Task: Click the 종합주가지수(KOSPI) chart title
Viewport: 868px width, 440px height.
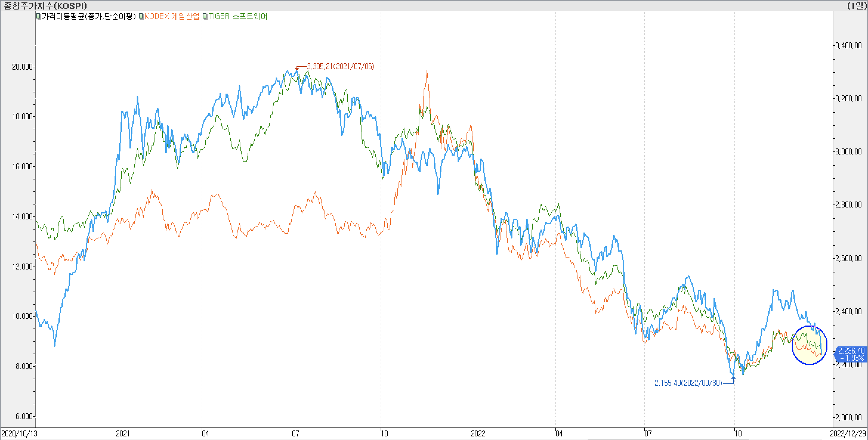Action: [45, 6]
